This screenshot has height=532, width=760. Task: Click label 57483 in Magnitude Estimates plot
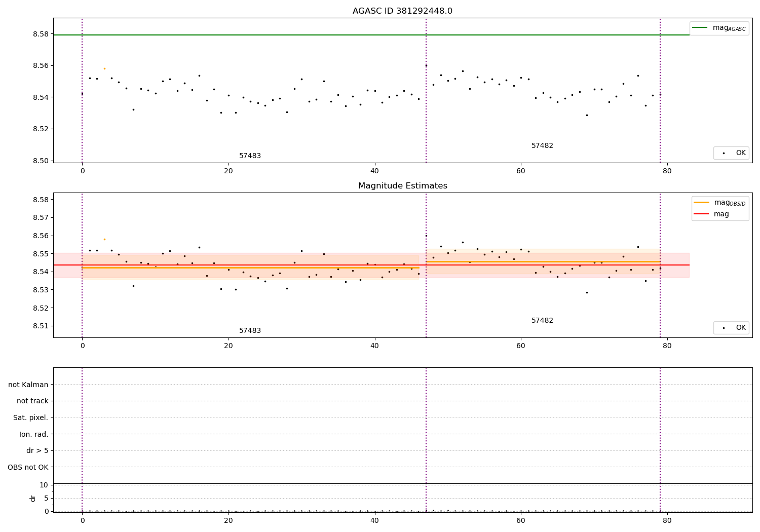pyautogui.click(x=250, y=331)
